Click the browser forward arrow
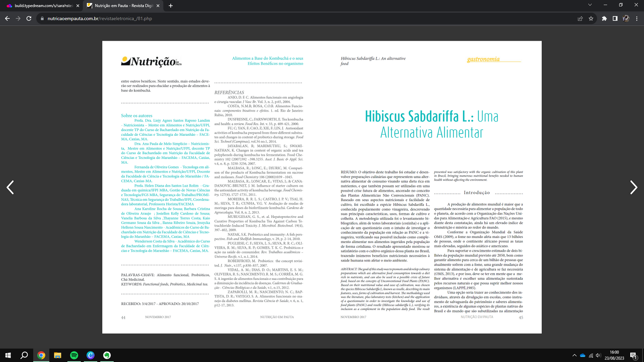644x362 pixels. pos(18,18)
